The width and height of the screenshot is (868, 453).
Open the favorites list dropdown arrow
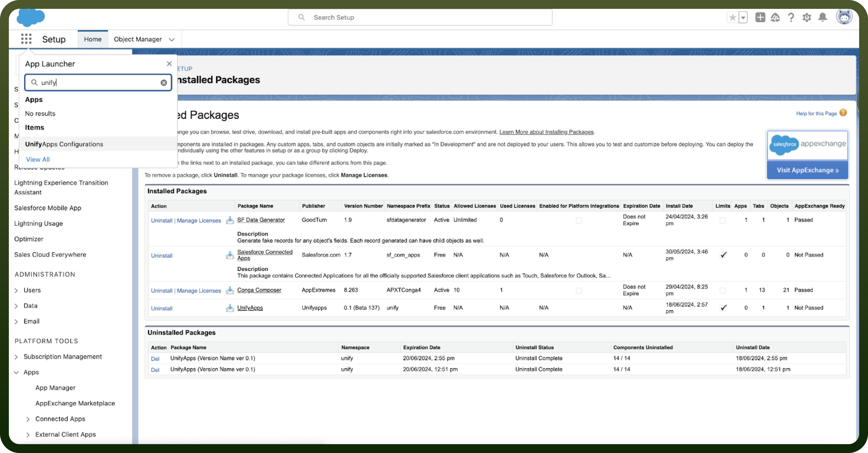click(x=743, y=17)
